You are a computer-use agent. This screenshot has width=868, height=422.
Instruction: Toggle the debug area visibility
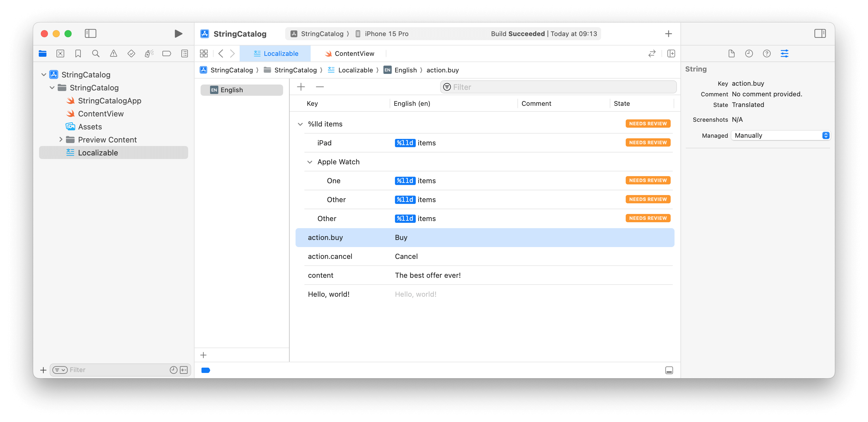(x=669, y=370)
